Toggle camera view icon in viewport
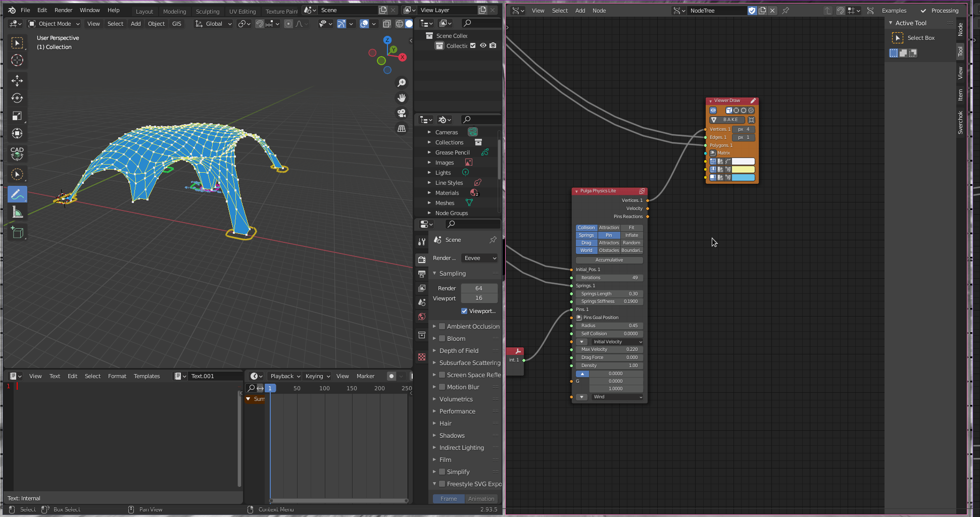 click(x=402, y=113)
